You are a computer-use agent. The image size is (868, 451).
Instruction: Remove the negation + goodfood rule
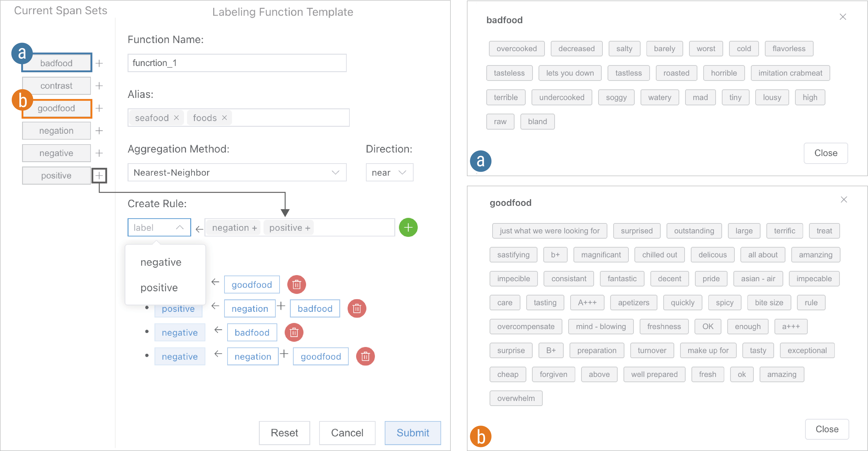coord(365,356)
